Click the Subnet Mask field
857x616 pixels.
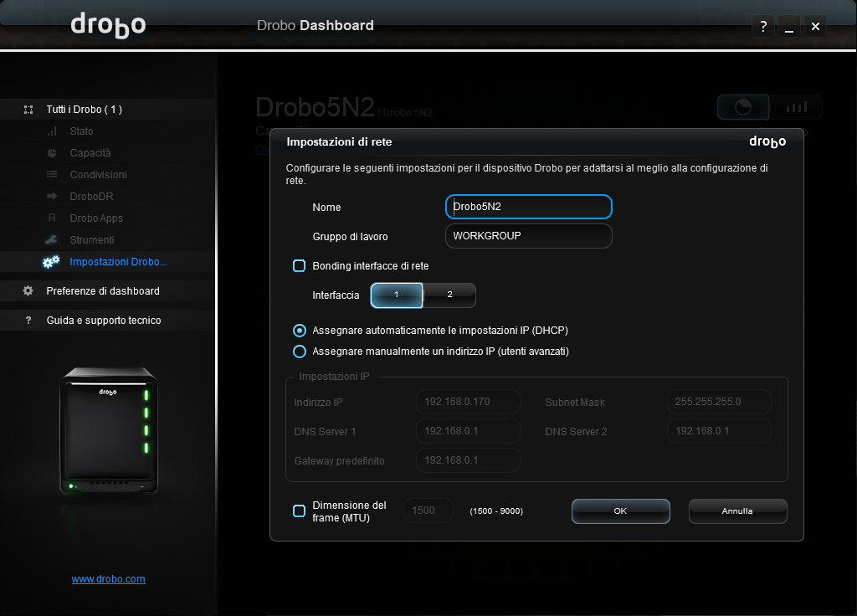719,402
